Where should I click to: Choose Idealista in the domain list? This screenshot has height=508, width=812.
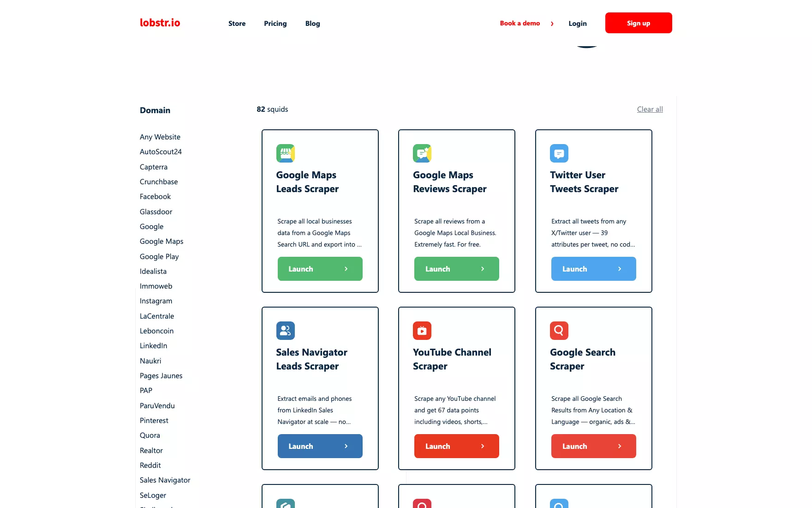click(x=153, y=272)
